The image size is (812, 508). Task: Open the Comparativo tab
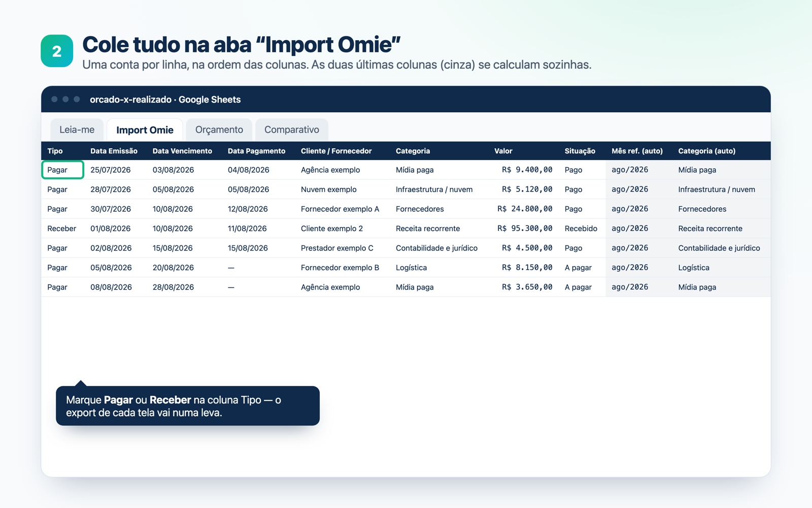pos(292,130)
